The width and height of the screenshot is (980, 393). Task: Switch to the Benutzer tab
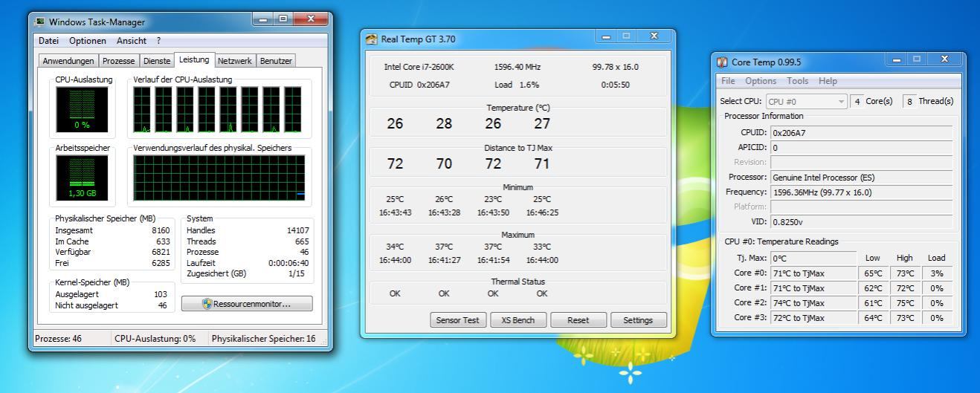tap(276, 61)
